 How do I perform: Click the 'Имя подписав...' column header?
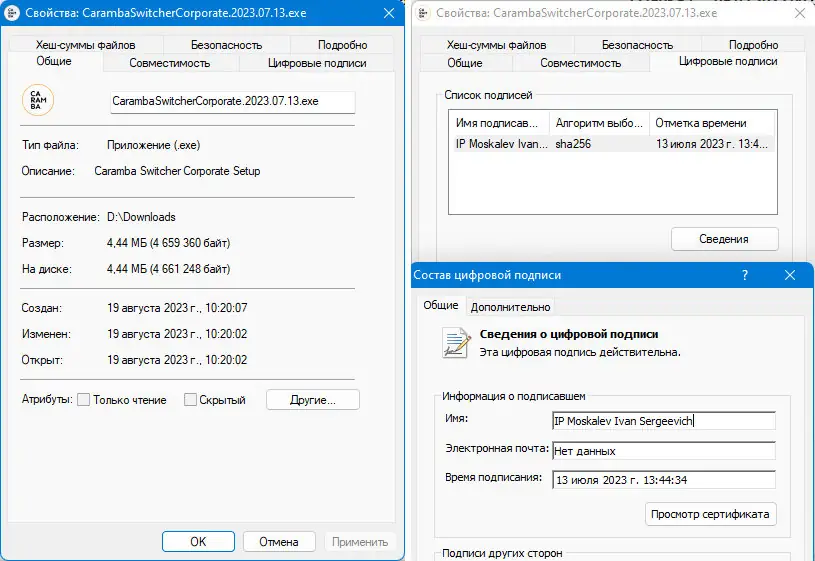500,123
